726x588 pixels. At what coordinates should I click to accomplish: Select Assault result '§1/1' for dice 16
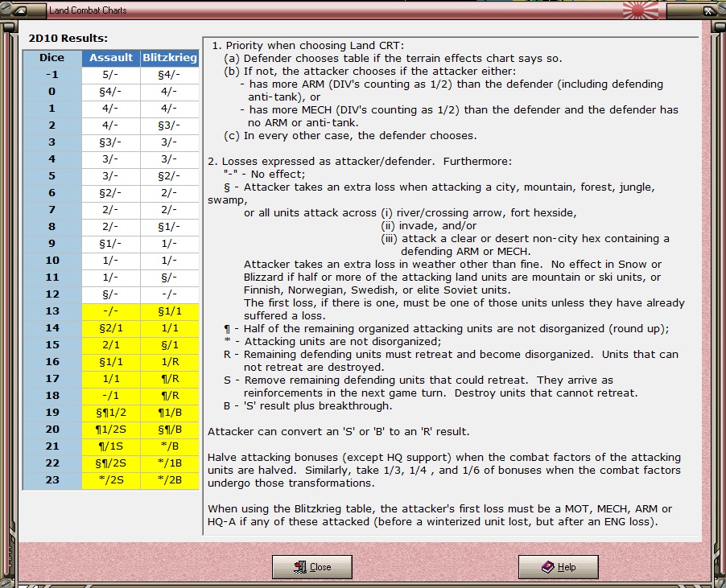[x=111, y=362]
